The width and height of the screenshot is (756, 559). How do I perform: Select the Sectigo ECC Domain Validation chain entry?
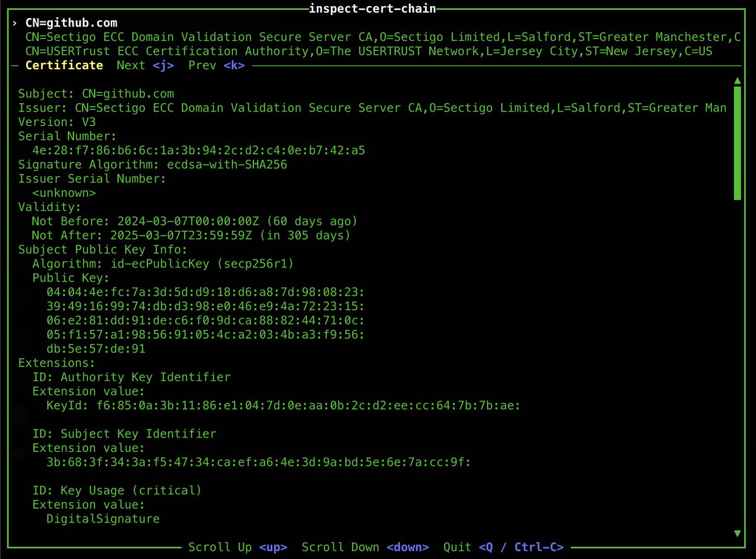point(383,37)
